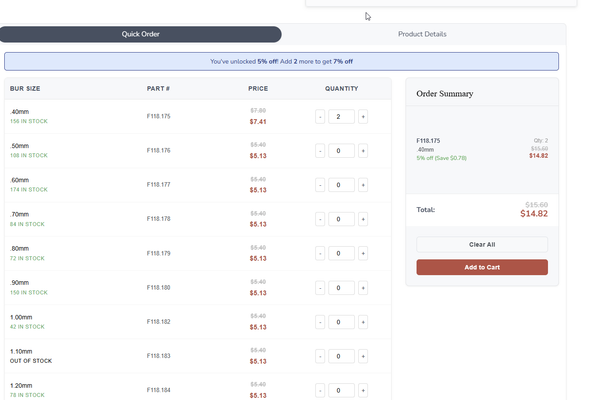Clear all items from order summary
This screenshot has height=400, width=600.
pyautogui.click(x=482, y=245)
